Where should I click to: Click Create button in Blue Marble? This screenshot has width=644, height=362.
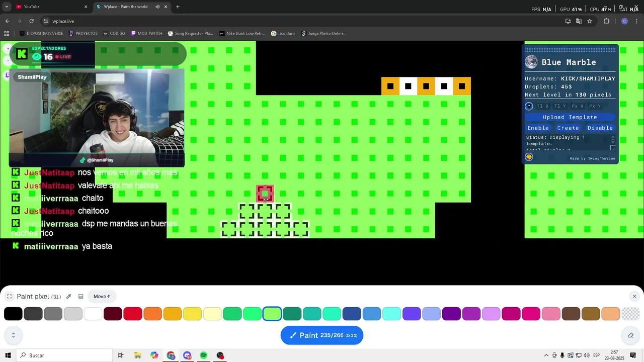point(568,128)
